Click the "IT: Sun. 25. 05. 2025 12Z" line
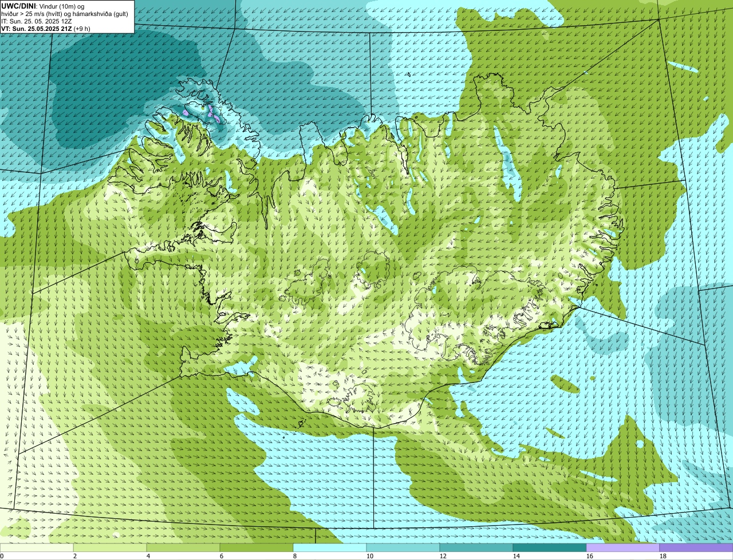733x560 pixels. pyautogui.click(x=37, y=21)
